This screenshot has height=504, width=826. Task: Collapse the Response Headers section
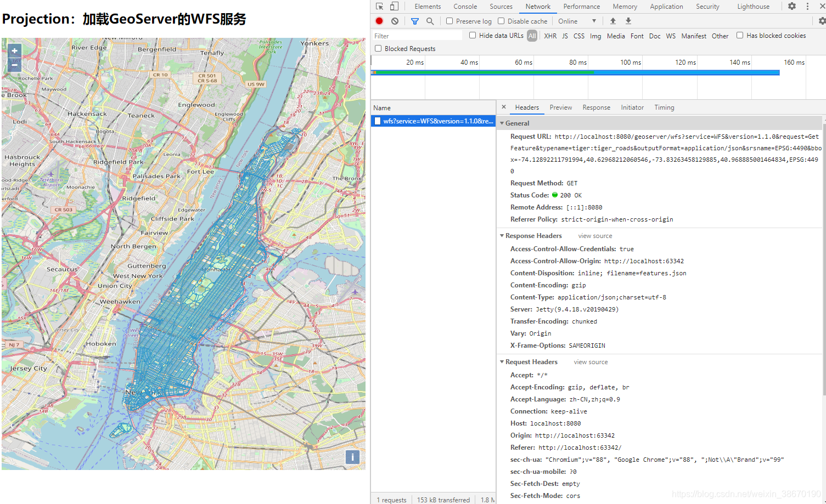501,235
